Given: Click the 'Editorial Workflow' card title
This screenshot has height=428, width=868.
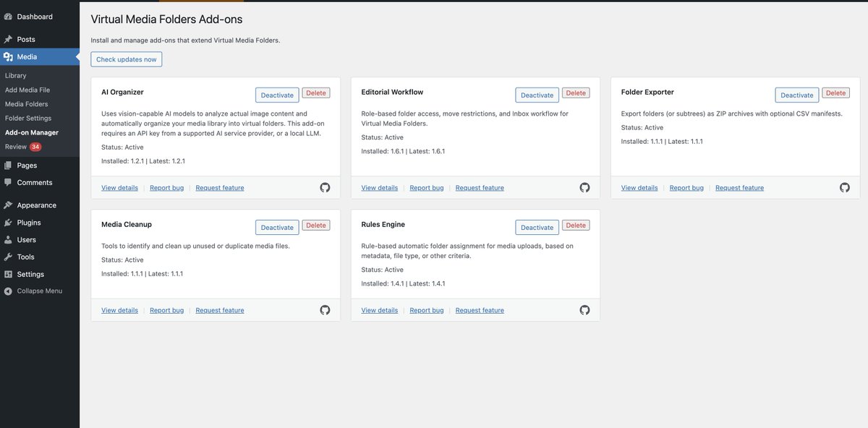Looking at the screenshot, I should point(392,93).
